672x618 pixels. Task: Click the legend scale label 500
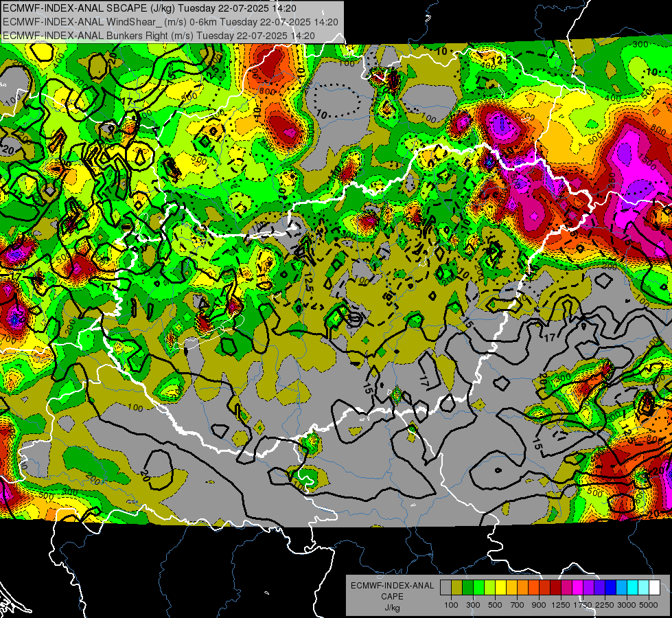[x=495, y=605]
